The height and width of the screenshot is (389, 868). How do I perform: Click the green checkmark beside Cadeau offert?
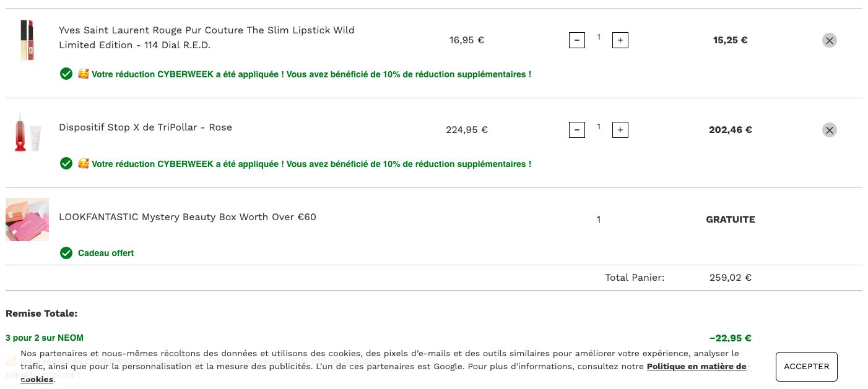[x=66, y=253]
